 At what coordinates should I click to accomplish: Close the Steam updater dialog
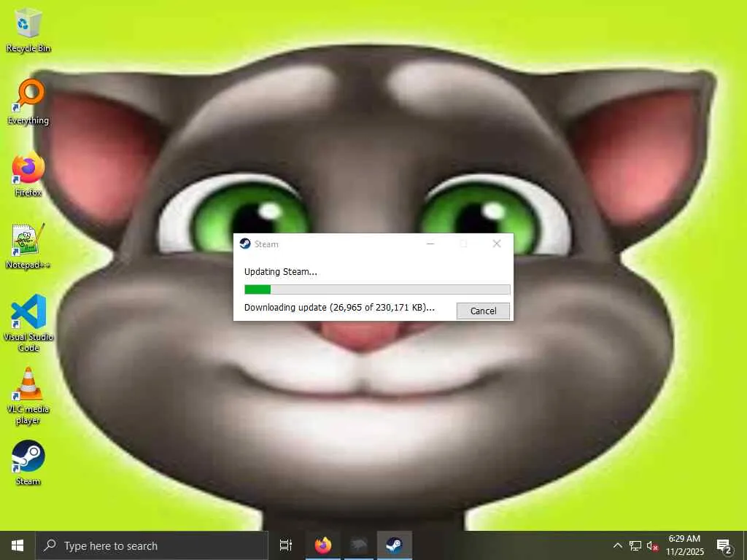click(496, 244)
